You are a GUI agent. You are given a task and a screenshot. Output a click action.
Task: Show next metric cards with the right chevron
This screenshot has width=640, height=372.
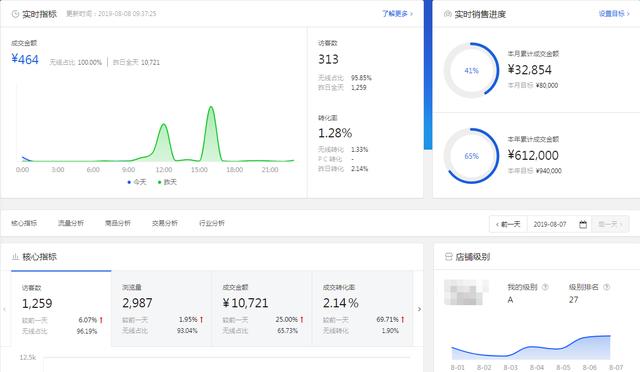pyautogui.click(x=419, y=309)
